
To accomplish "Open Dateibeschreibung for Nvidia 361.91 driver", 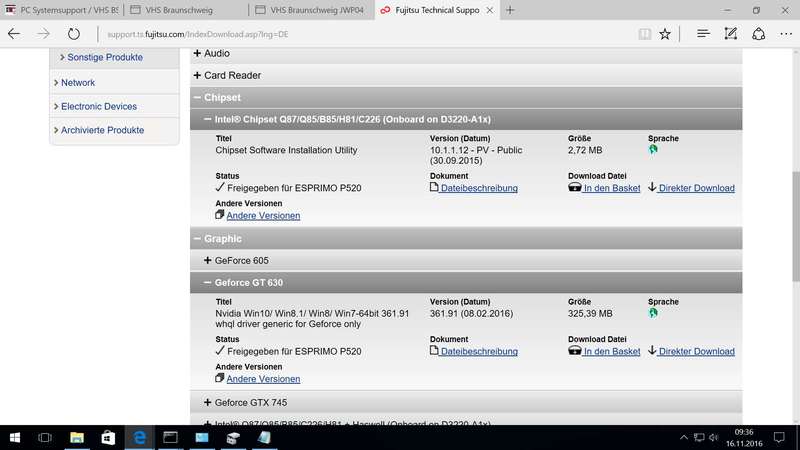I will tap(479, 352).
